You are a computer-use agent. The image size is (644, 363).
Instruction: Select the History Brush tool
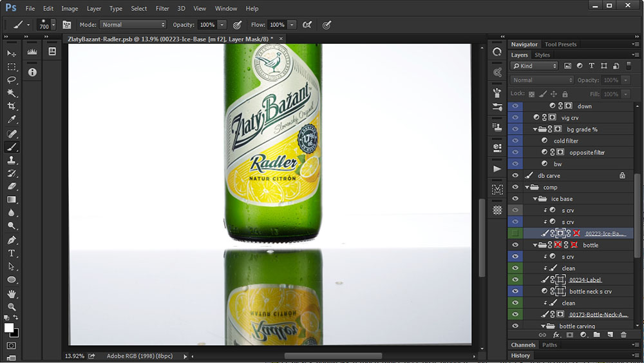(x=12, y=173)
